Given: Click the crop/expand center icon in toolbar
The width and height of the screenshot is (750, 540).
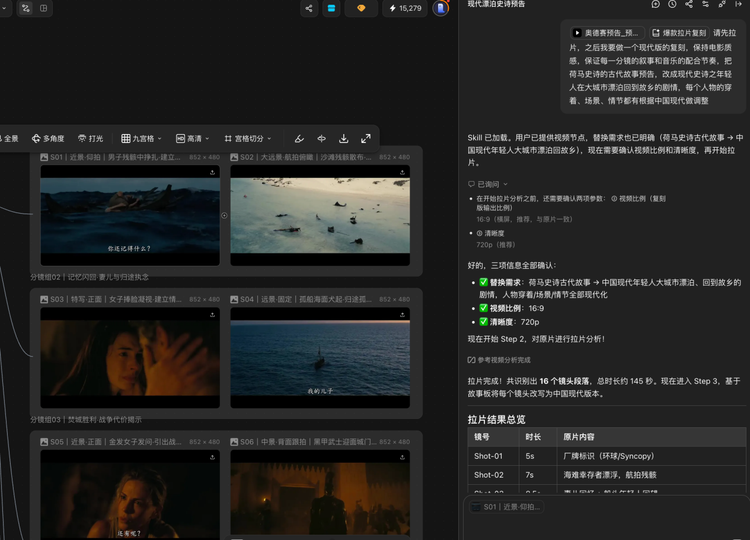Looking at the screenshot, I should [x=321, y=139].
